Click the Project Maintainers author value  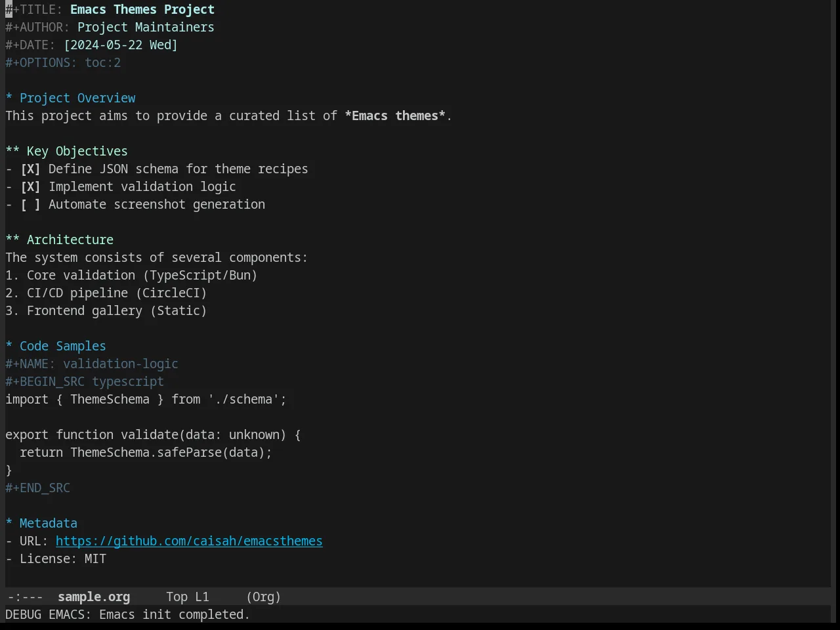point(146,27)
